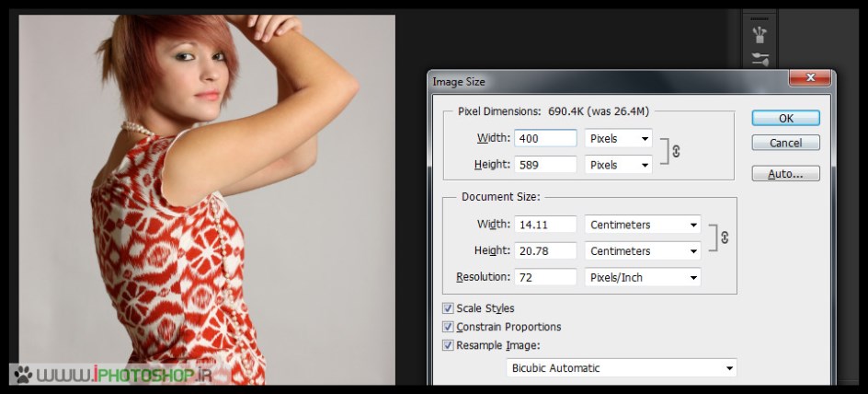Open document Height Centimeters dropdown
The height and width of the screenshot is (394, 868).
coord(643,251)
